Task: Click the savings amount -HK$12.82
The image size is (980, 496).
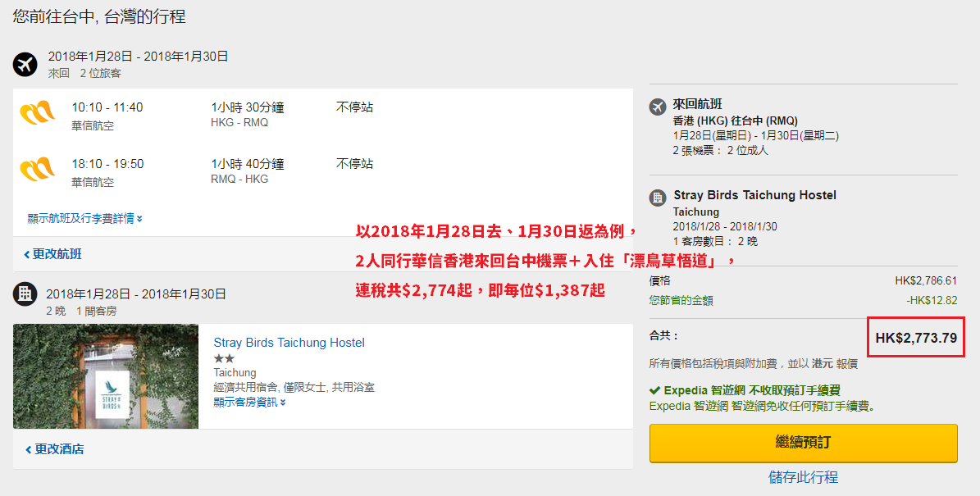Action: click(932, 301)
